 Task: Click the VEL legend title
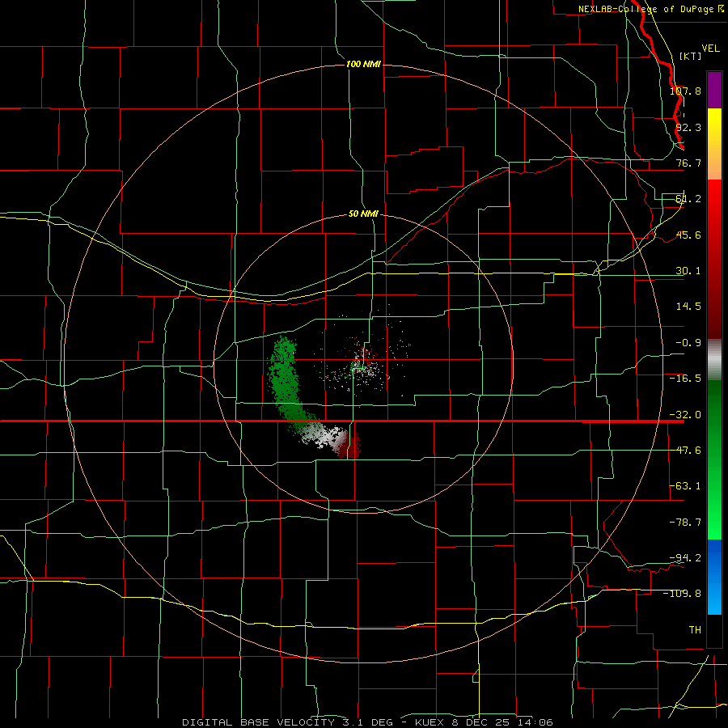coord(710,49)
